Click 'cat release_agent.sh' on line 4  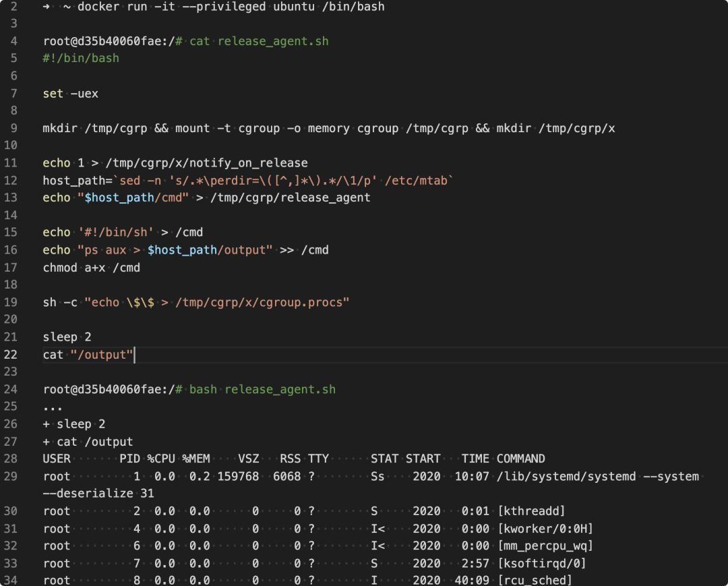[259, 41]
